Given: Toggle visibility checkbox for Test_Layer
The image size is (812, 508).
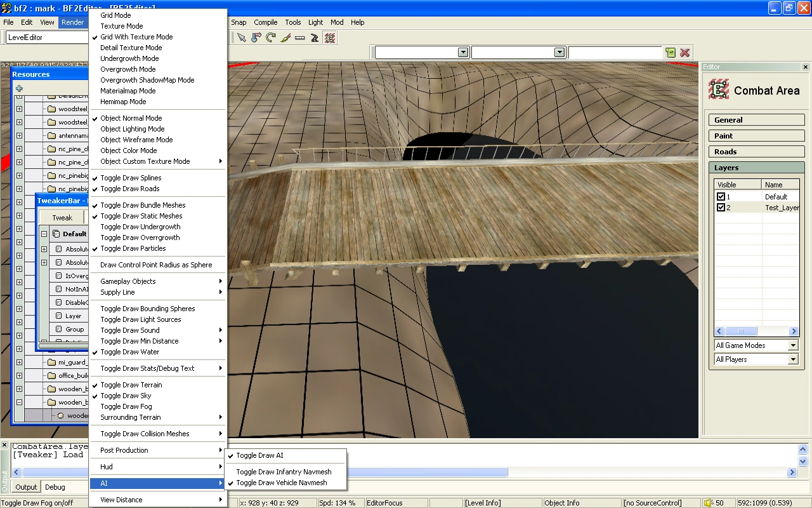Looking at the screenshot, I should (721, 208).
